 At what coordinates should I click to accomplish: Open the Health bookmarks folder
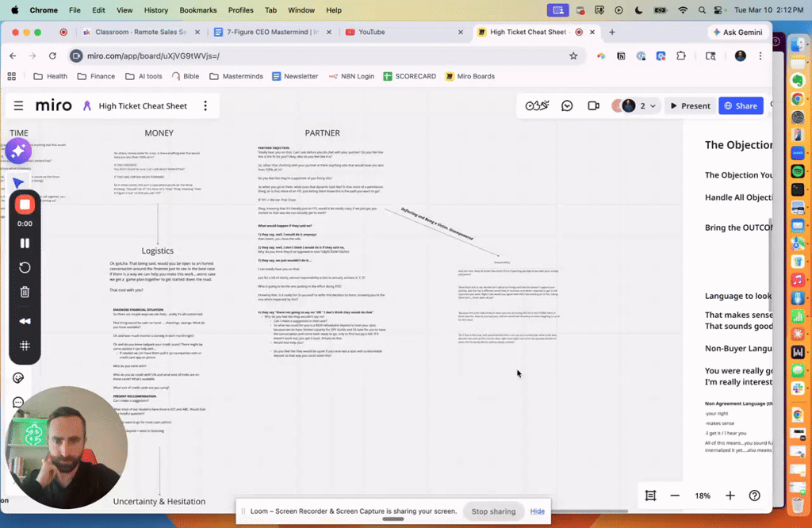[50, 76]
